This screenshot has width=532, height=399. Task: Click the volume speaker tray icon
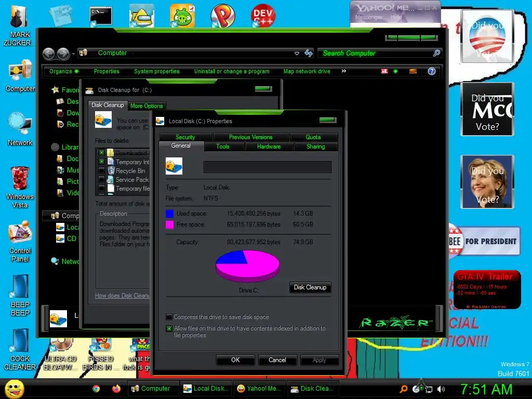[x=441, y=389]
